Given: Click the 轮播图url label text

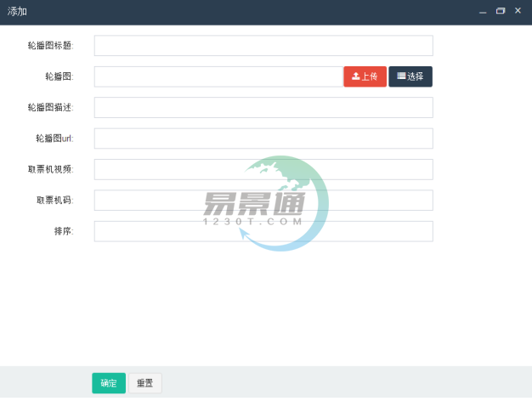Looking at the screenshot, I should (x=54, y=138).
